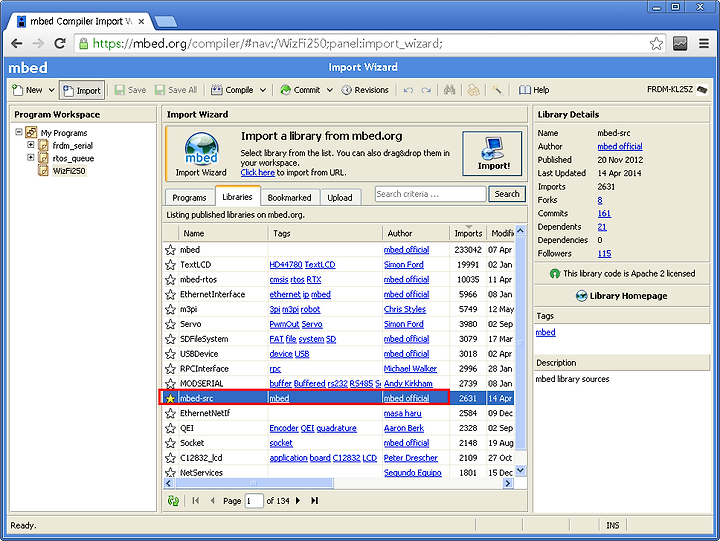Screen dimensions: 720x541
Task: Collapse the My Programs tree node
Action: click(x=19, y=132)
